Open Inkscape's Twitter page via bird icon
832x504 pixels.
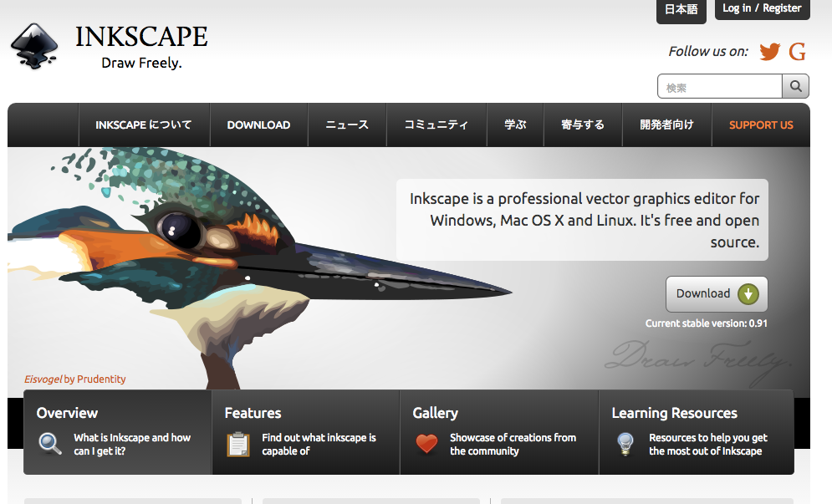click(x=770, y=52)
